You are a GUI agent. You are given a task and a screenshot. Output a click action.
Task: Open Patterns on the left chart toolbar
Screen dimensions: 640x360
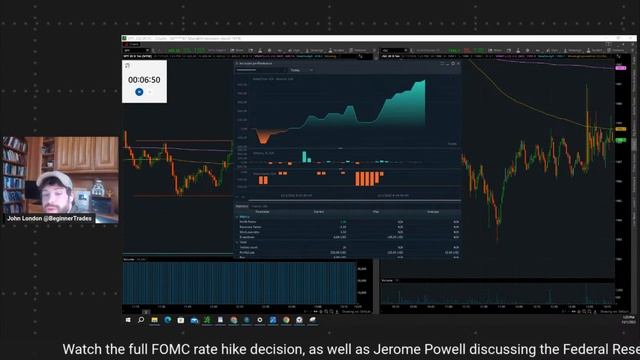(x=358, y=50)
